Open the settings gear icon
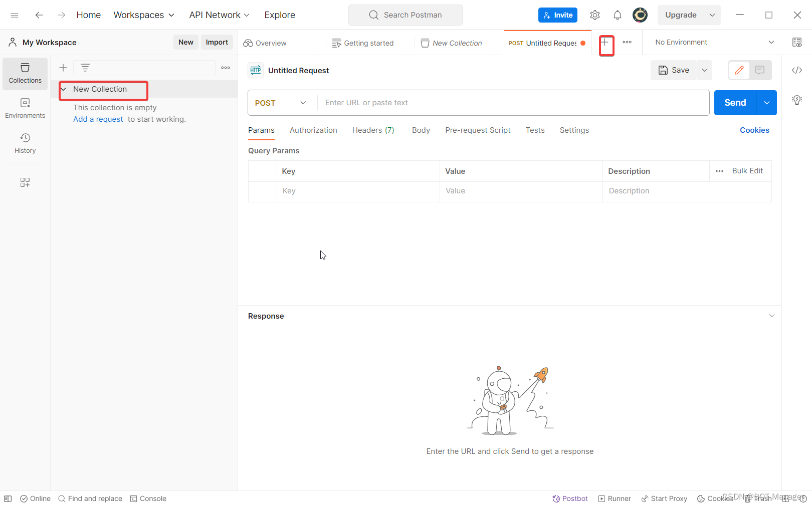This screenshot has height=506, width=812. [x=595, y=15]
